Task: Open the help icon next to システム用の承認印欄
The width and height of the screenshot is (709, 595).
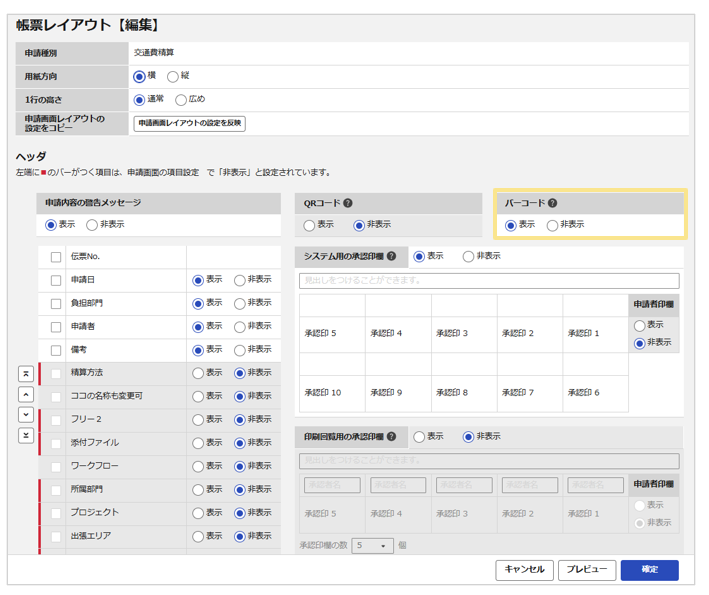Action: pos(392,256)
